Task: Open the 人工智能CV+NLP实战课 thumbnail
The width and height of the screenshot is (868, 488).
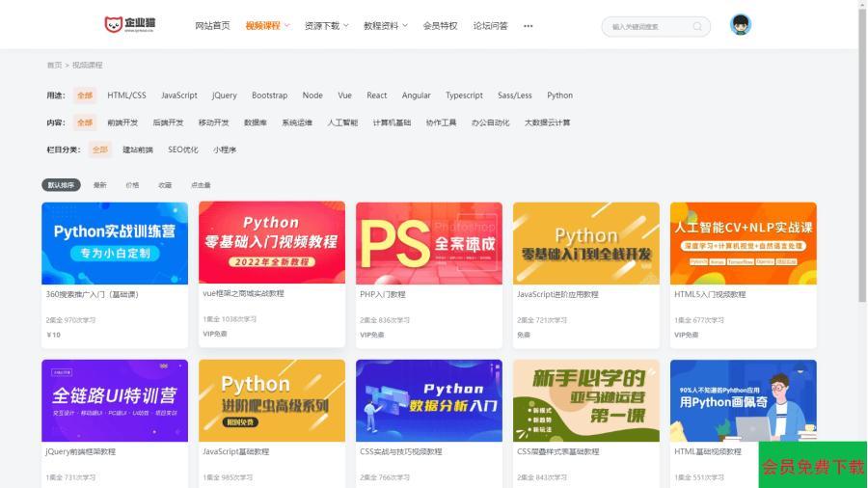Action: 744,243
